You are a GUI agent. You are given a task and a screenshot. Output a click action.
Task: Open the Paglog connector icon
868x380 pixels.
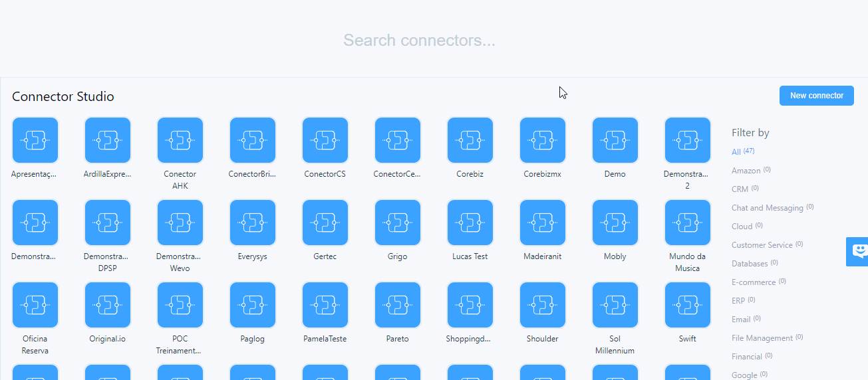click(252, 305)
